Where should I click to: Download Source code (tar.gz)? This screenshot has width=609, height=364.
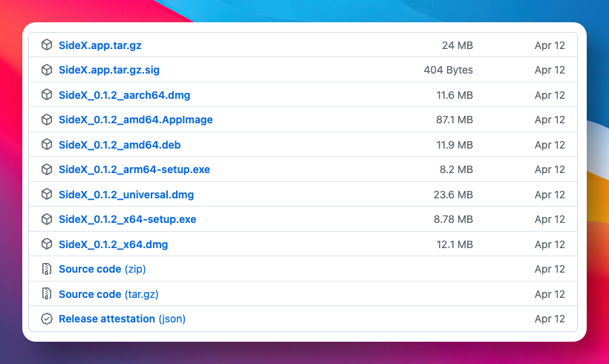[x=108, y=294]
